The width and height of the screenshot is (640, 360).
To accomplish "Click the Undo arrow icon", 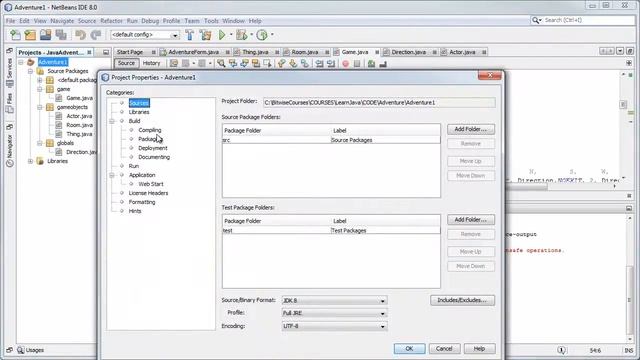I will 80,35.
